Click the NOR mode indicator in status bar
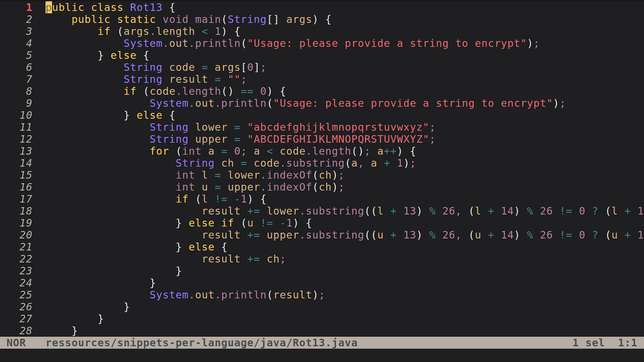This screenshot has height=362, width=644. coord(17,343)
